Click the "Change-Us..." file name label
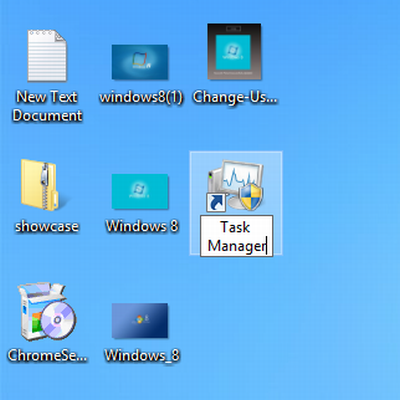 point(235,97)
